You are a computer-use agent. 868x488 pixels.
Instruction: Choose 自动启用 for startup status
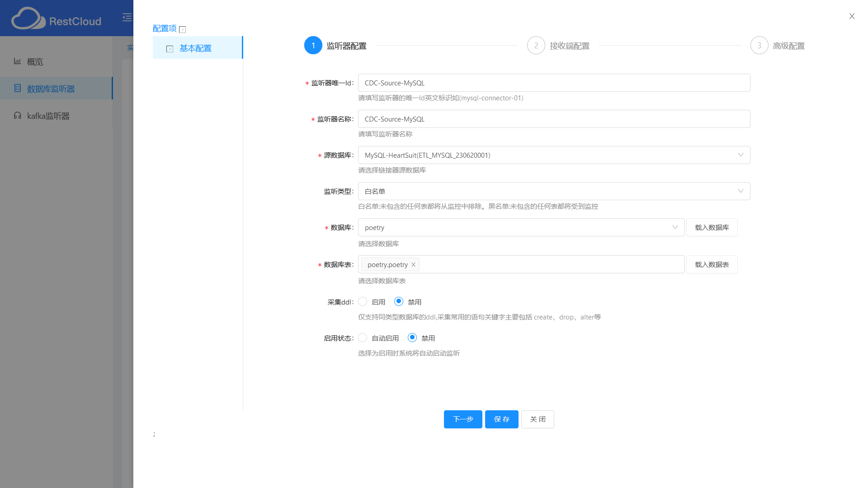[363, 338]
